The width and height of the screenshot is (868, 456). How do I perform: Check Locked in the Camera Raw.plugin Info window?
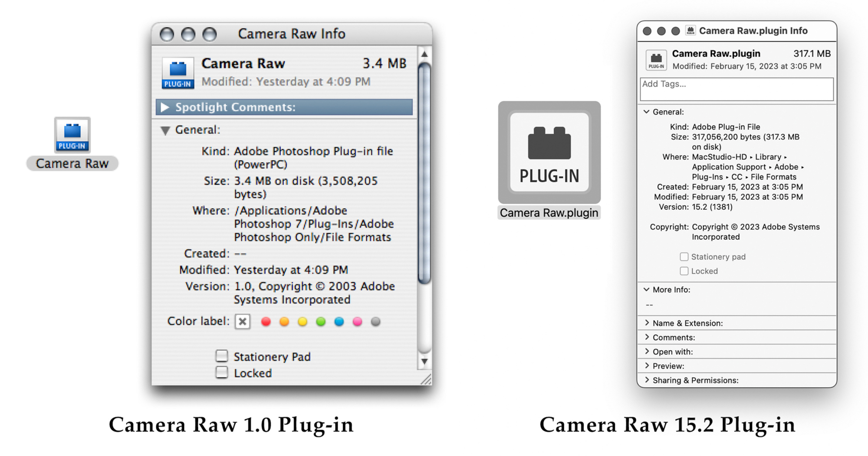pyautogui.click(x=684, y=271)
